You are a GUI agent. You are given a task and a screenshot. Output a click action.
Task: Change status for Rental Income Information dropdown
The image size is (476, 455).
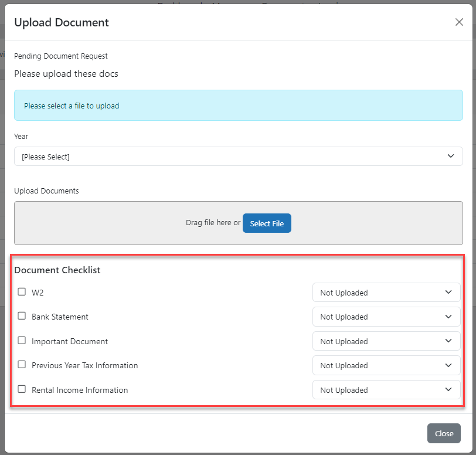(x=386, y=389)
